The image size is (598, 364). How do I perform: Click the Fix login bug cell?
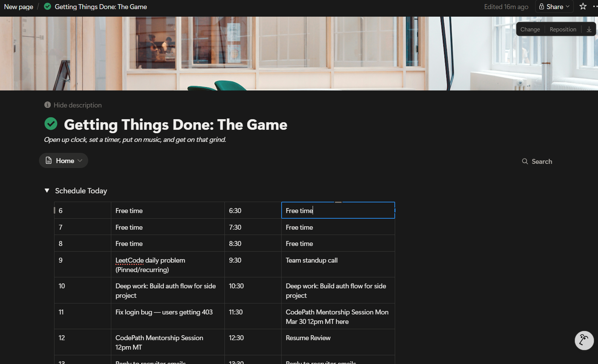(x=168, y=316)
